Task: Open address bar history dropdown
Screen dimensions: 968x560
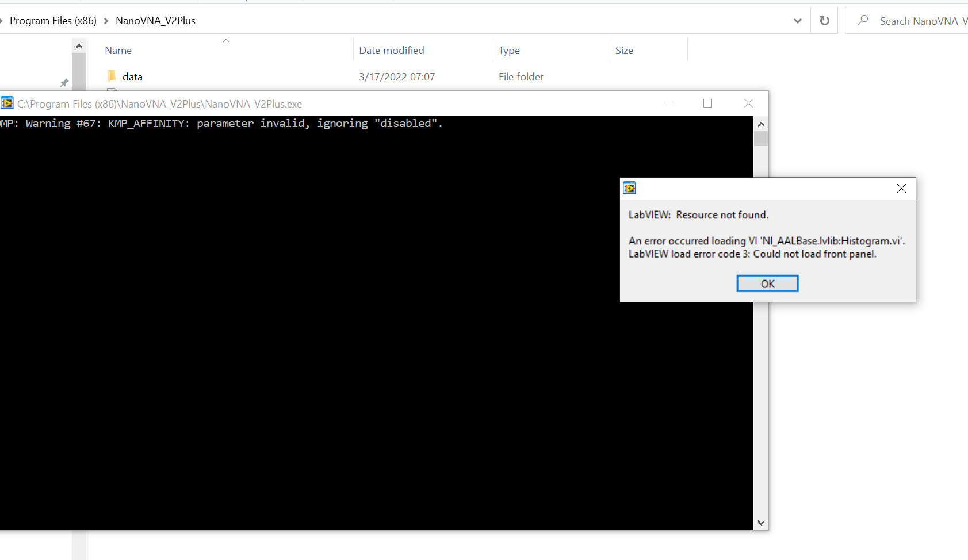Action: tap(798, 21)
